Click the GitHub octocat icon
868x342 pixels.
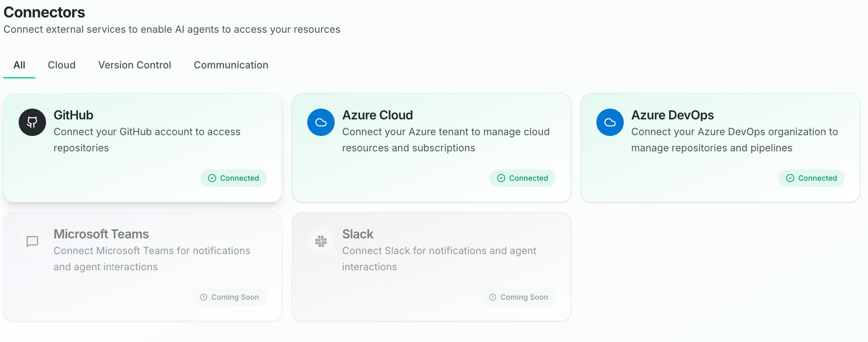32,122
